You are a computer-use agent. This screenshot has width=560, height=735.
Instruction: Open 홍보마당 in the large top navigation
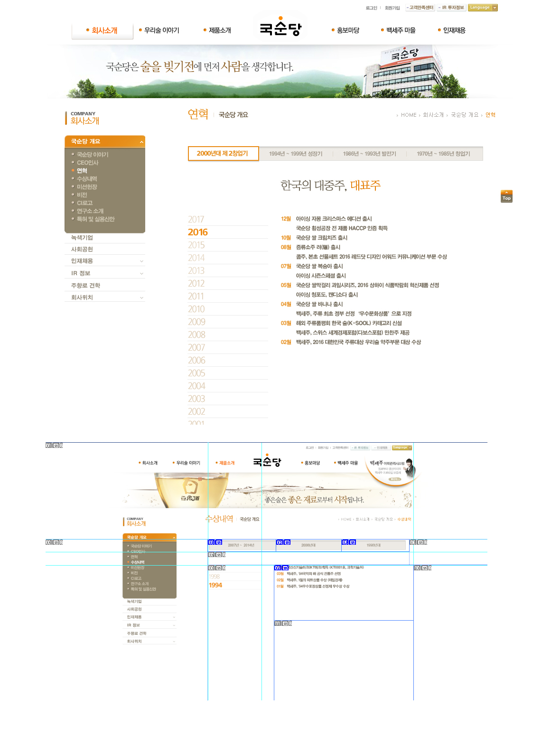pos(345,30)
